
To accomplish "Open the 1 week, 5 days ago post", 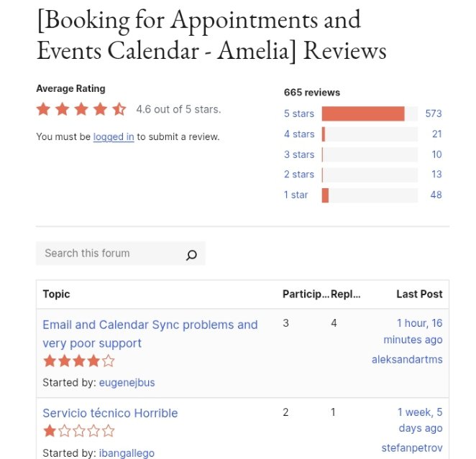I will 420,420.
